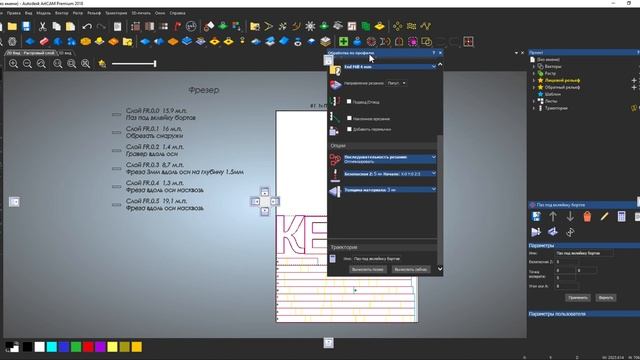Switch to the 3D вид tab
The height and width of the screenshot is (360, 640).
coord(65,53)
